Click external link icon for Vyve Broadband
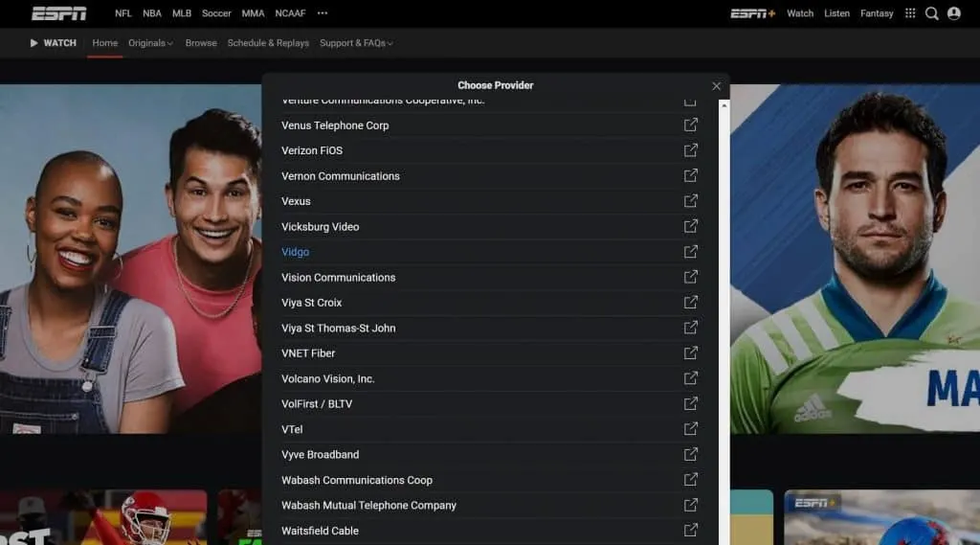This screenshot has width=980, height=545. point(690,454)
